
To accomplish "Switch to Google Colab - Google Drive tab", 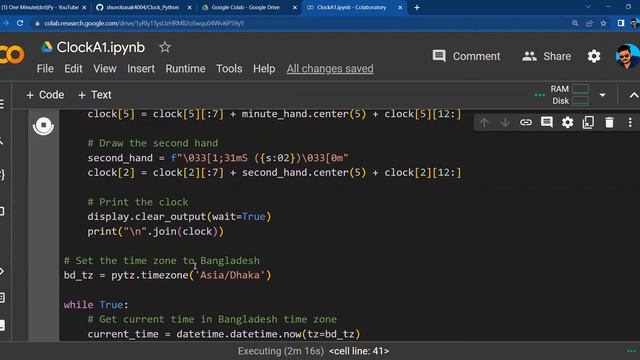I will 245,7.
